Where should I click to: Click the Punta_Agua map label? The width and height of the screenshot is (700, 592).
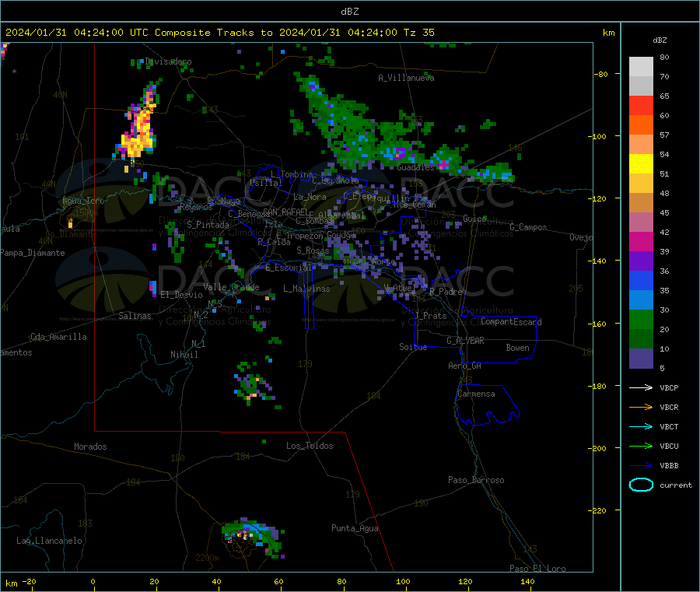(x=355, y=528)
